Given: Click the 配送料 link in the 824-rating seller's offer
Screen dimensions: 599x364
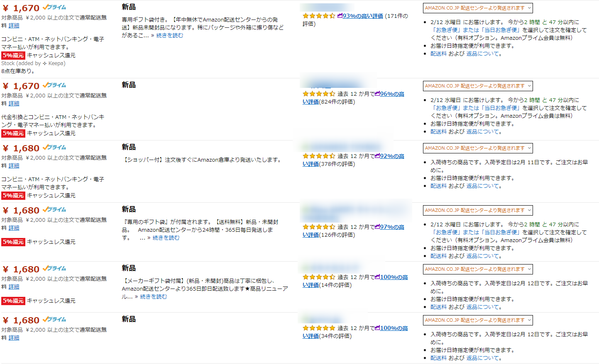Looking at the screenshot, I should point(438,132).
